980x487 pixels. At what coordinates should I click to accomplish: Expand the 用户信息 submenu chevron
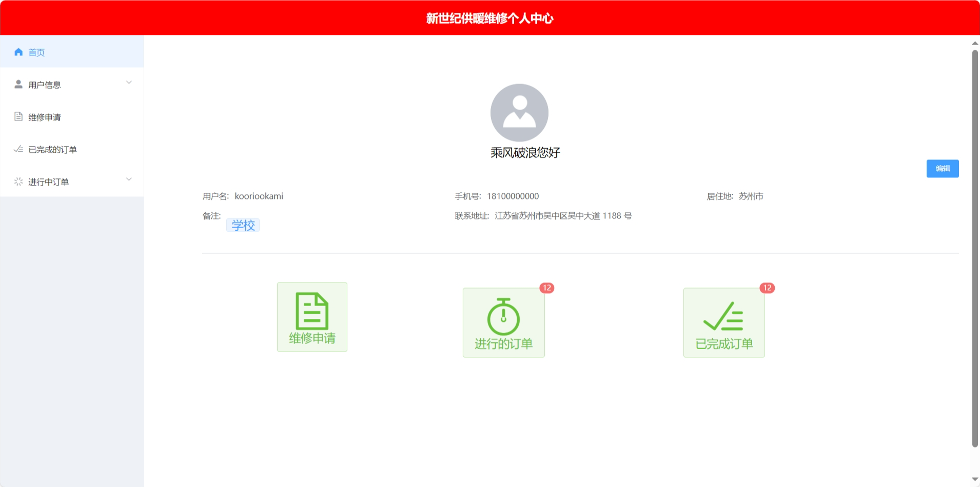pos(129,83)
